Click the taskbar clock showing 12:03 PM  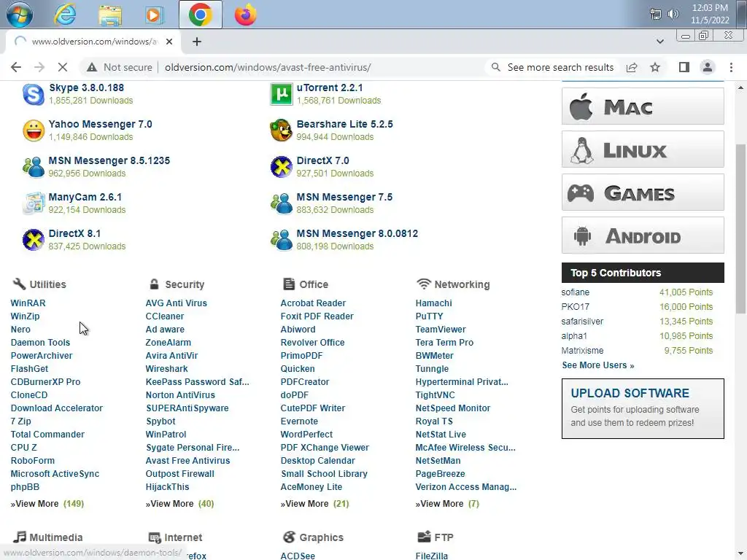click(710, 14)
